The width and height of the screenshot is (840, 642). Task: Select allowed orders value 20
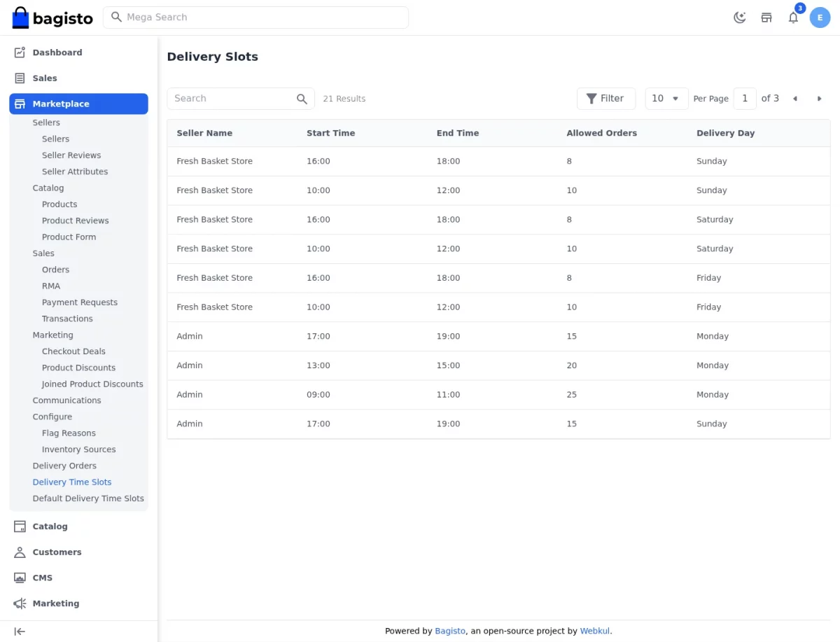(571, 365)
